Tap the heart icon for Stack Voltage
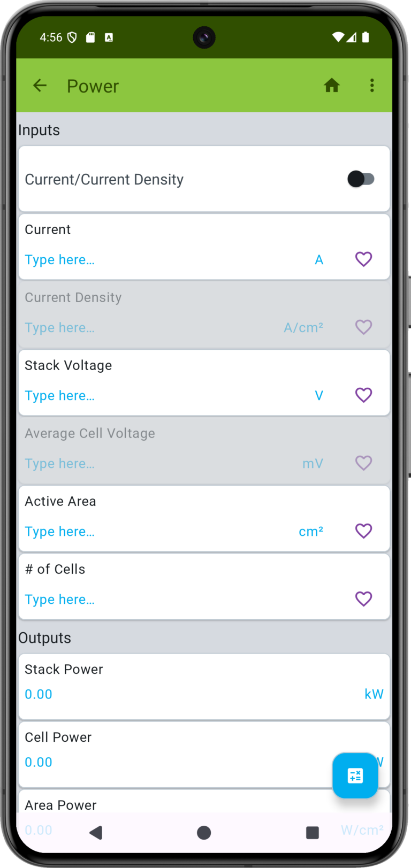Viewport: 411px width, 868px height. point(364,395)
